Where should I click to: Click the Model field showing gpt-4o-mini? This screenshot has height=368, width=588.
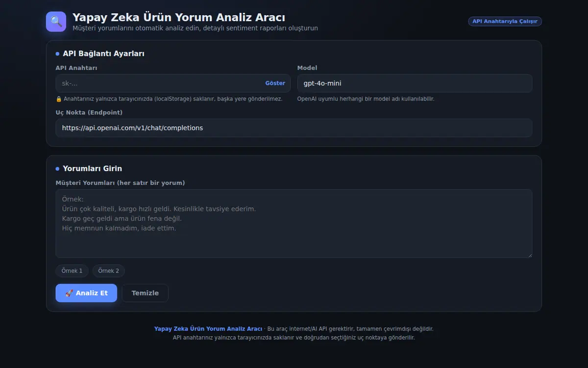click(x=415, y=83)
